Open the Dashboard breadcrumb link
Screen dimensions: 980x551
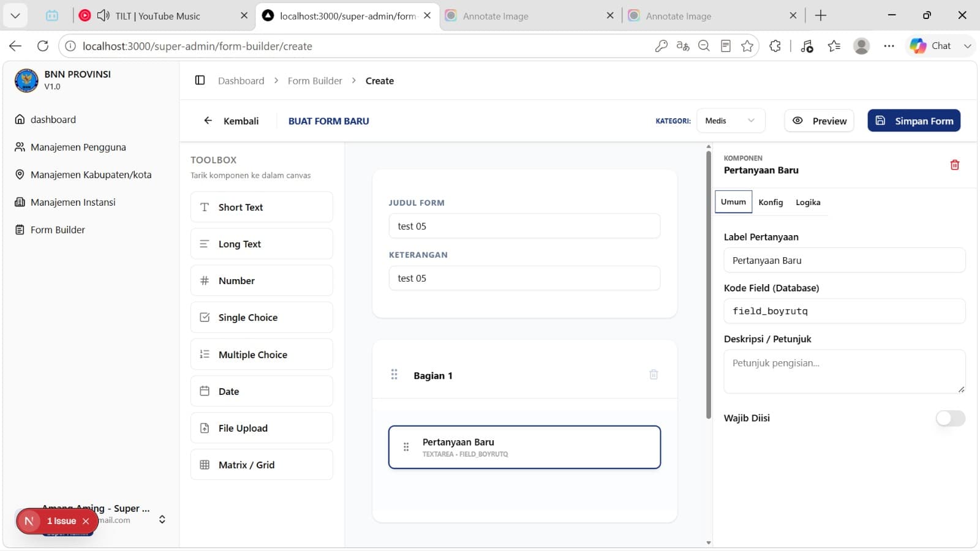pos(241,81)
